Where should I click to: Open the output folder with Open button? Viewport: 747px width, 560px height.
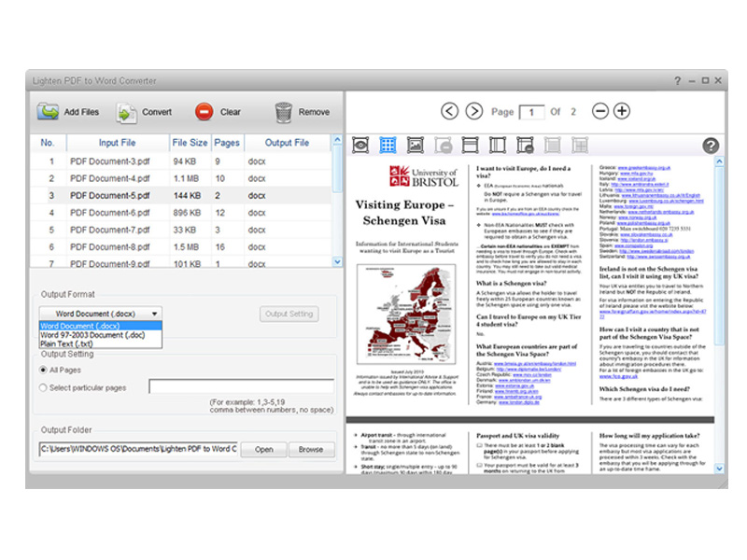coord(262,449)
